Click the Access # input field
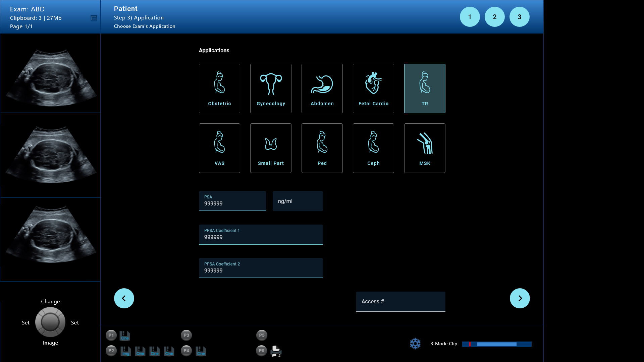The height and width of the screenshot is (362, 644). (400, 302)
